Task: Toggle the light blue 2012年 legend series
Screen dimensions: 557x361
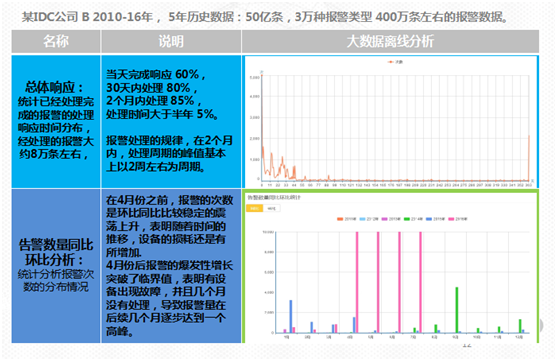Action: pos(369,219)
